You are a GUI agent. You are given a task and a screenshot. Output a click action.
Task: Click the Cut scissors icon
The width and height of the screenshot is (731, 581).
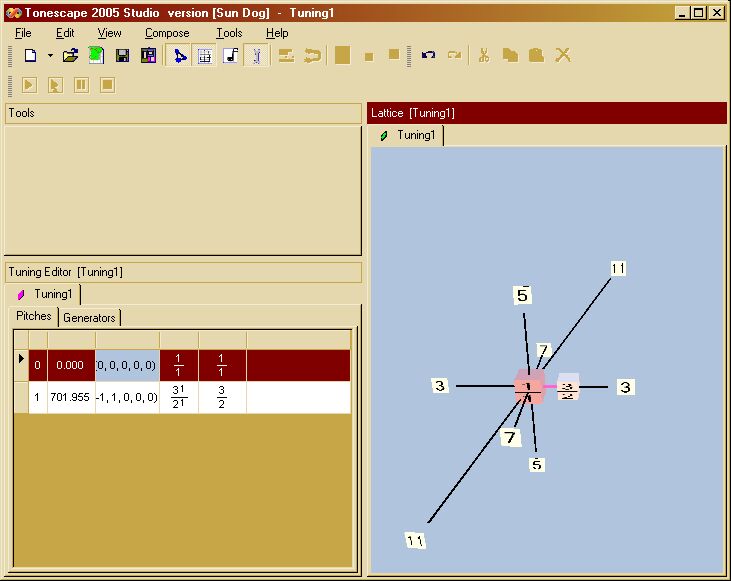pyautogui.click(x=484, y=56)
